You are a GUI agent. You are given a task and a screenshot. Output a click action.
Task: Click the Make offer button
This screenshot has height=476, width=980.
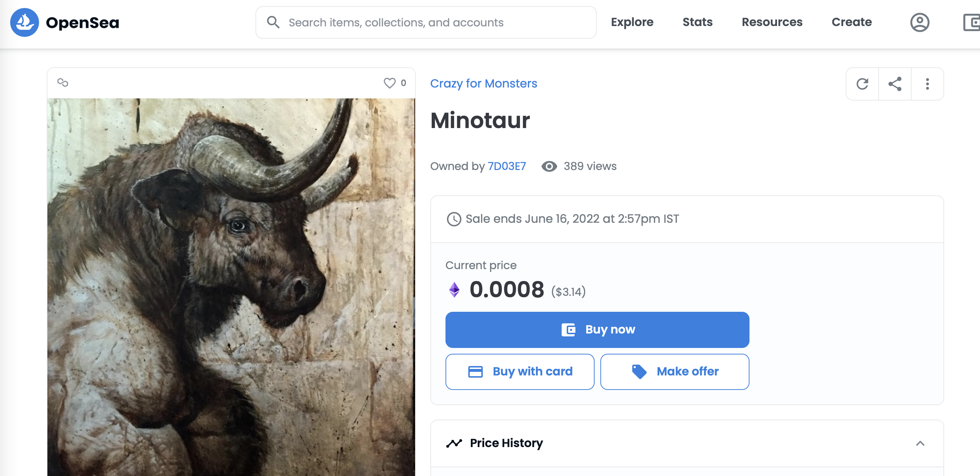(675, 371)
